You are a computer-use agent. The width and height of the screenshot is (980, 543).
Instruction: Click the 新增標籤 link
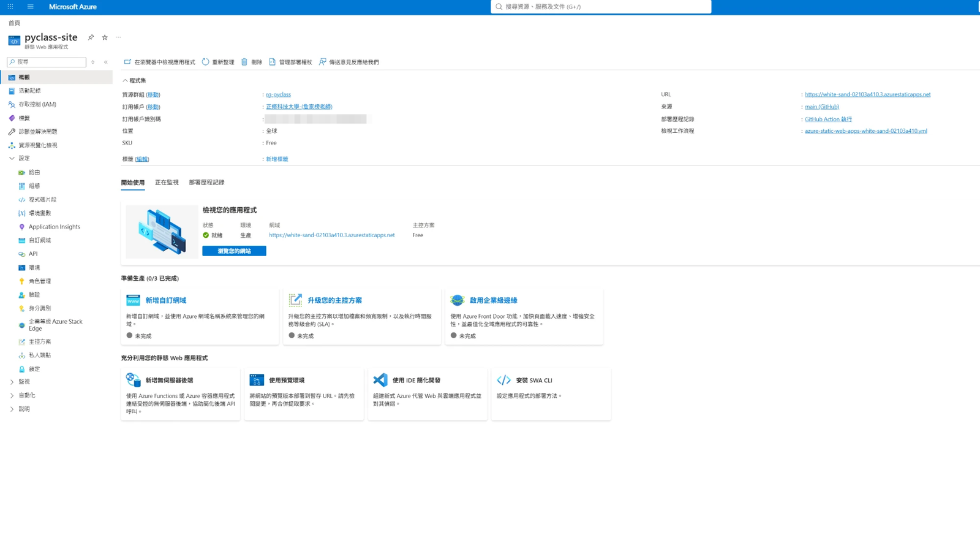pyautogui.click(x=277, y=159)
